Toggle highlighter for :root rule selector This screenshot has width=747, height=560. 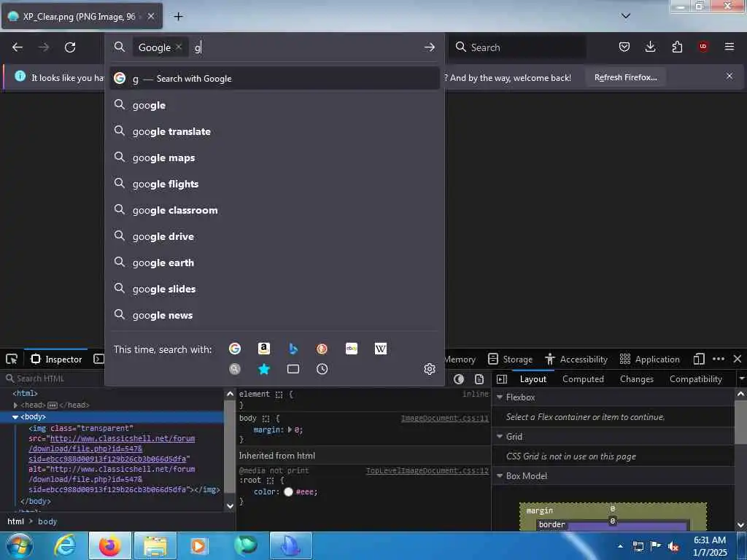tap(270, 481)
